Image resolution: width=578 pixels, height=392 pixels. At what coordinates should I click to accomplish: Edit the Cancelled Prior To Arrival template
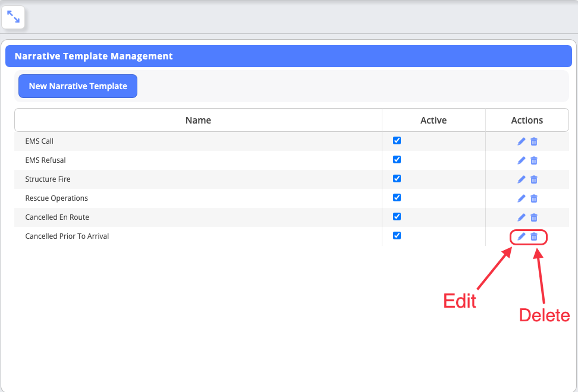click(x=522, y=236)
